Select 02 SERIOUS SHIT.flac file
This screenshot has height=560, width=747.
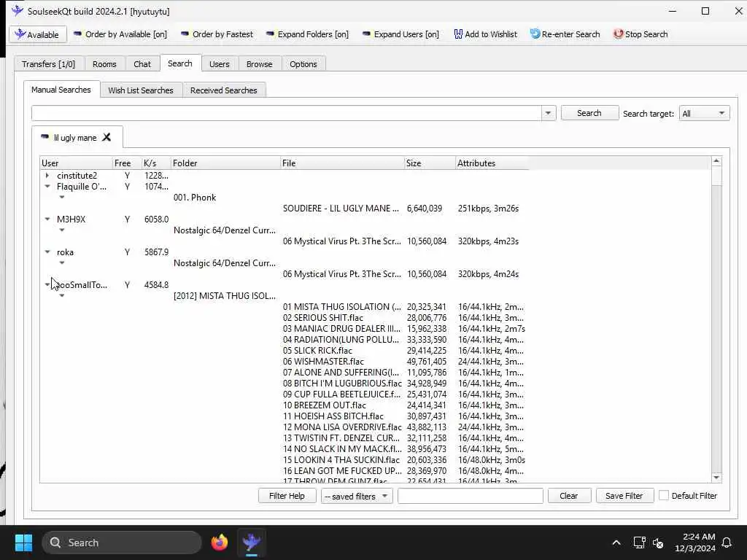[x=323, y=318]
